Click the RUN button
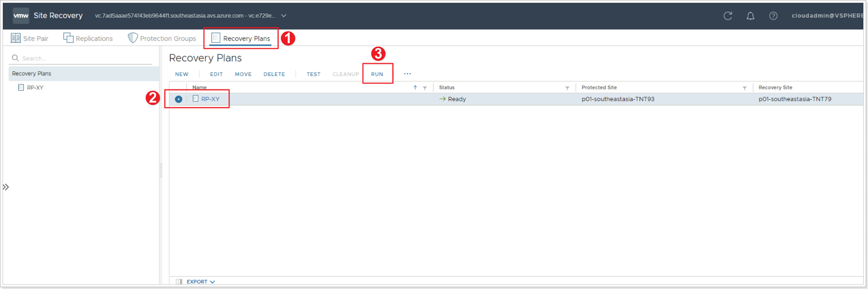Screen dimensions: 868x289 (x=377, y=74)
